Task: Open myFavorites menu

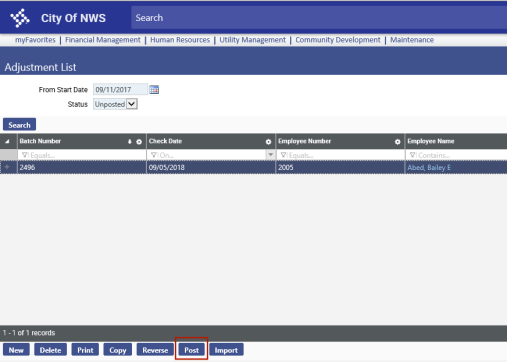Action: 35,40
